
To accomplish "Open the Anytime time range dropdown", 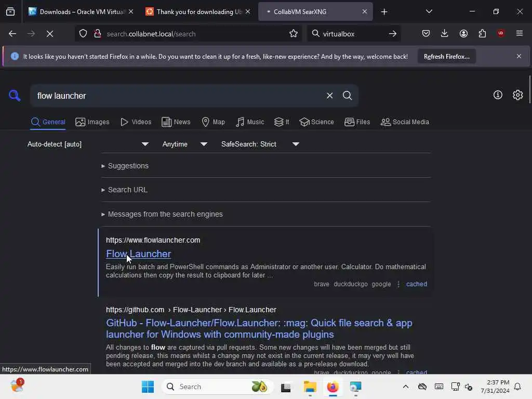I will click(x=184, y=144).
